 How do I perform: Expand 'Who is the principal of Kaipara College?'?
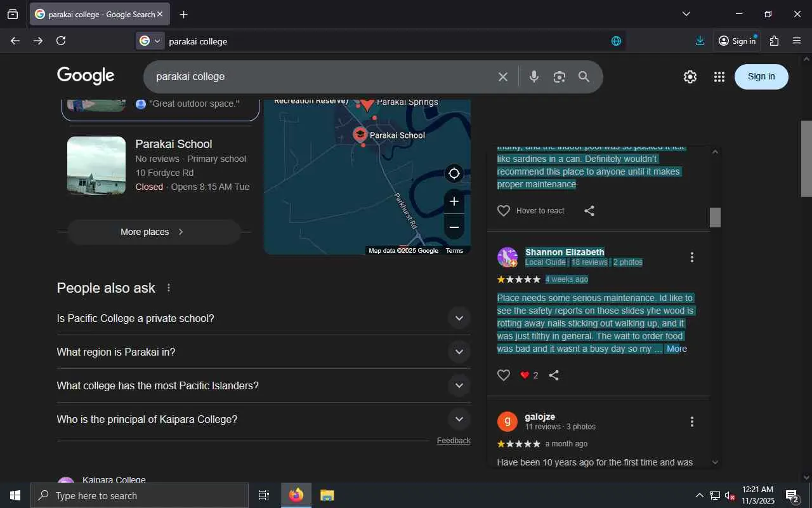[x=264, y=419]
